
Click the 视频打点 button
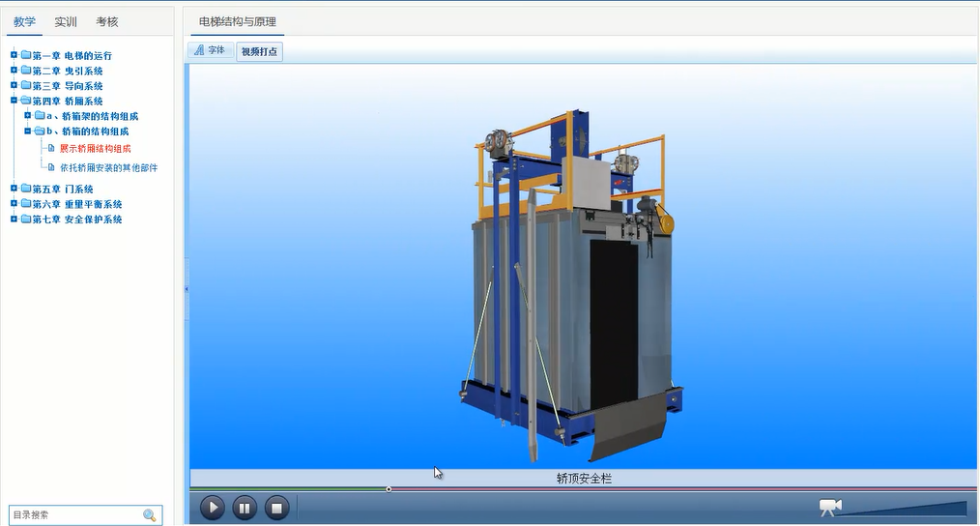(x=259, y=51)
